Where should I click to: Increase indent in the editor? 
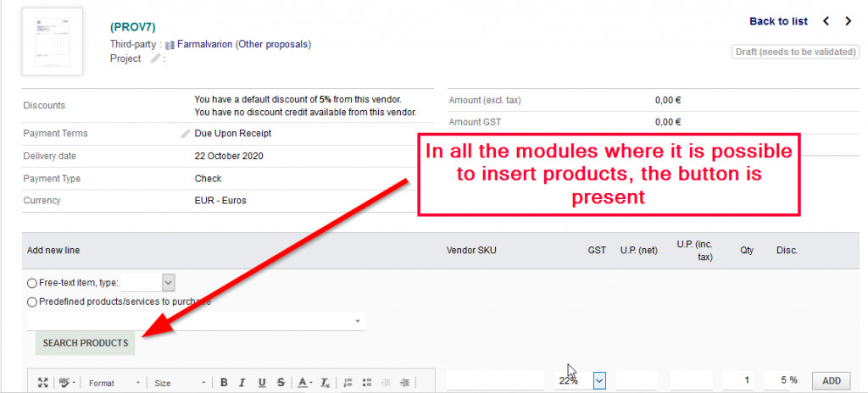(x=404, y=383)
